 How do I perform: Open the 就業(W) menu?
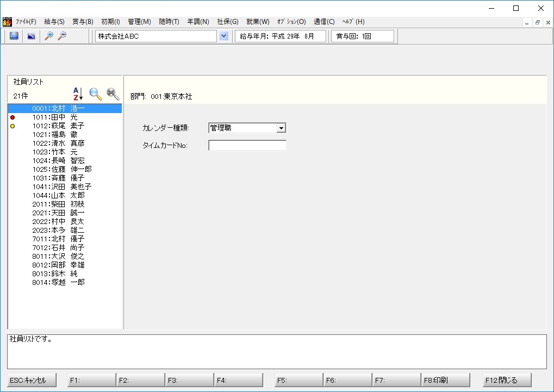point(258,22)
